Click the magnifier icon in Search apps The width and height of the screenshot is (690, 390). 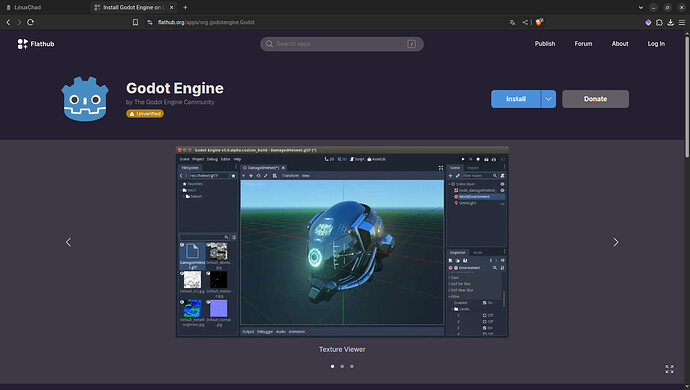pos(269,44)
